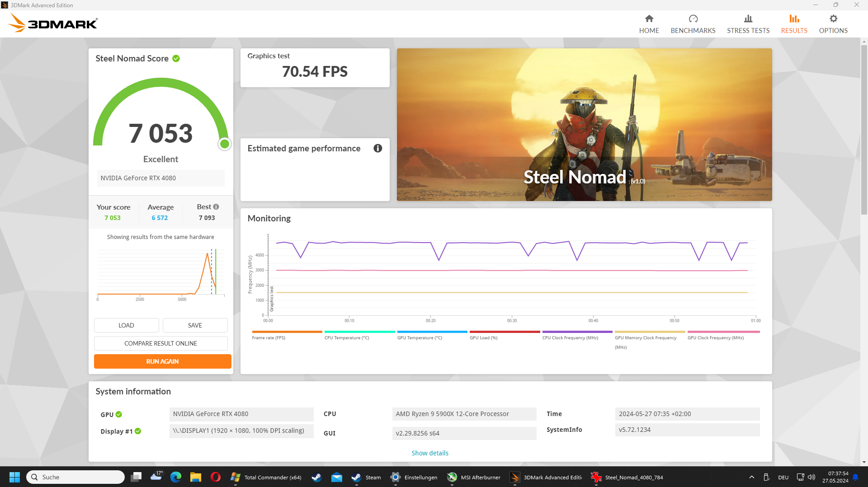Click the Best score info icon
This screenshot has width=868, height=487.
(216, 207)
